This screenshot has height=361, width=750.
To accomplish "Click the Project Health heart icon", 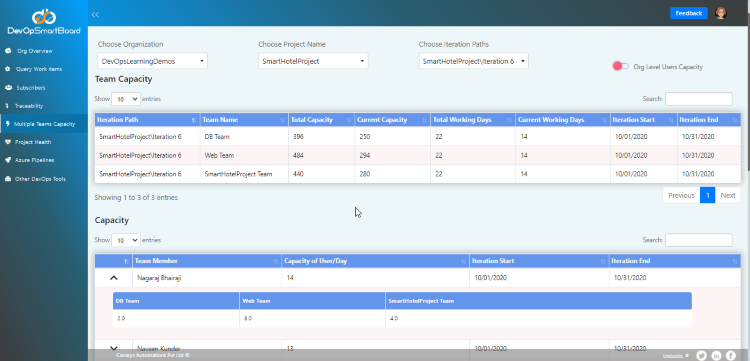I will 8,142.
